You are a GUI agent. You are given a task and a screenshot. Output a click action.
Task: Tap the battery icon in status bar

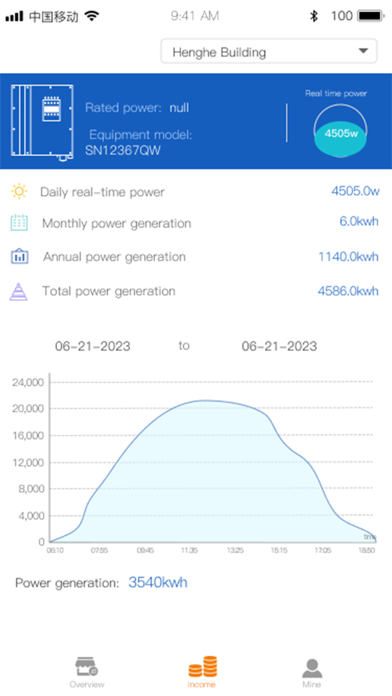pos(372,16)
